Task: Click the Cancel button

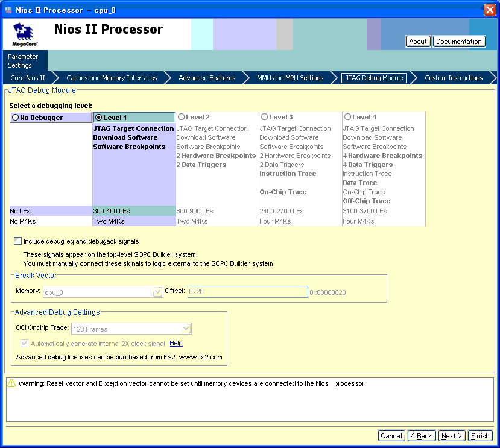Action: pyautogui.click(x=391, y=435)
